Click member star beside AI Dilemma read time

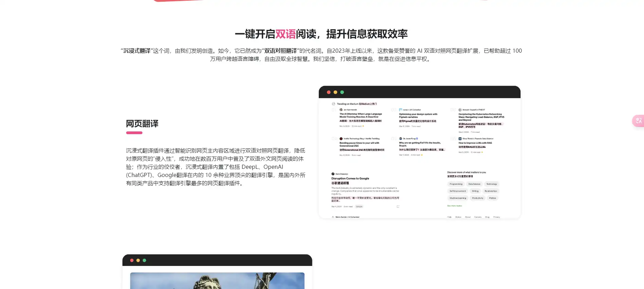[x=363, y=126]
